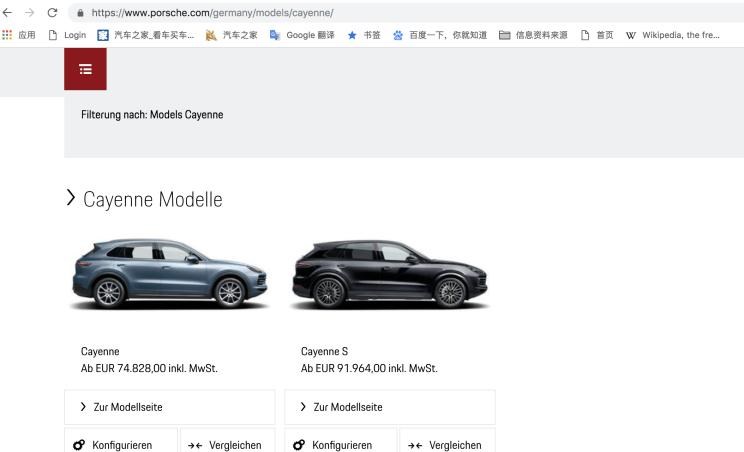This screenshot has width=744, height=452.
Task: Select the blue Cayenne car image
Action: pos(169,274)
